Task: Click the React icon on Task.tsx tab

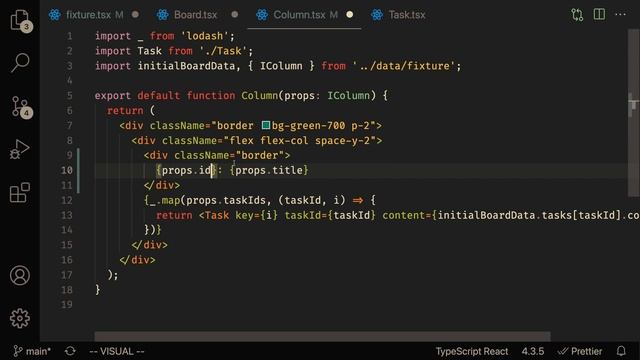Action: (x=377, y=15)
